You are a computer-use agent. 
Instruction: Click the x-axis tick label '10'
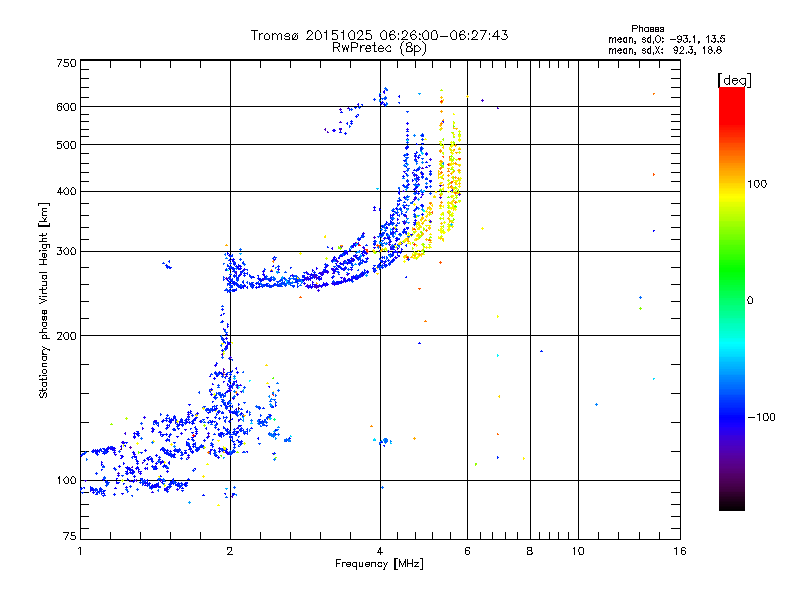click(578, 551)
